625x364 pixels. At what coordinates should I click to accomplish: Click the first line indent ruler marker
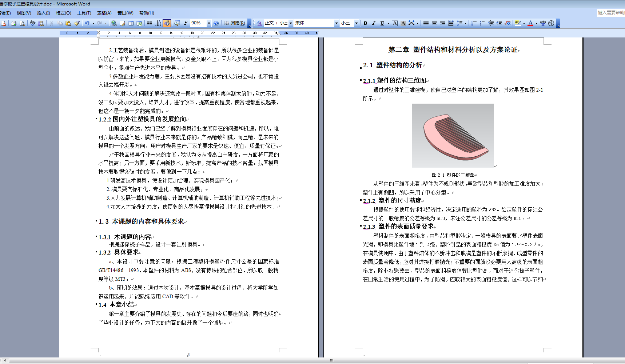98,32
